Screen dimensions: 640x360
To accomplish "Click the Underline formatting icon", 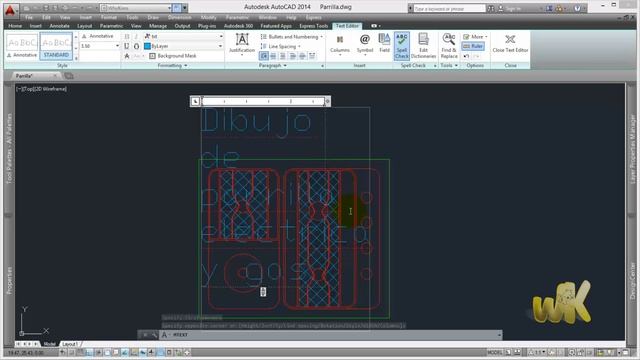I will click(x=127, y=46).
